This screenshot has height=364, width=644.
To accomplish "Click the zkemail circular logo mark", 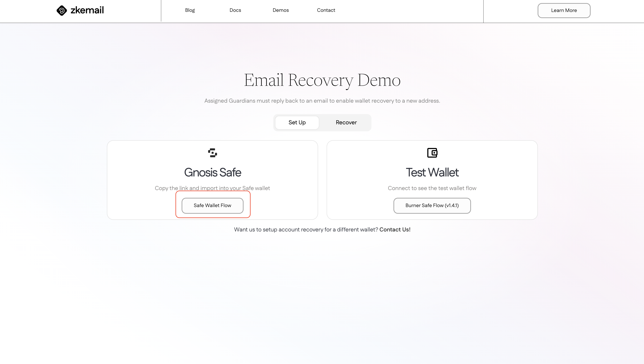I will click(61, 10).
